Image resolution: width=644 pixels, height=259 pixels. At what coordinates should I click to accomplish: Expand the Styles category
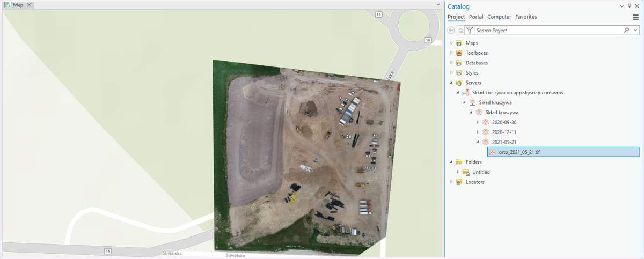pyautogui.click(x=451, y=73)
